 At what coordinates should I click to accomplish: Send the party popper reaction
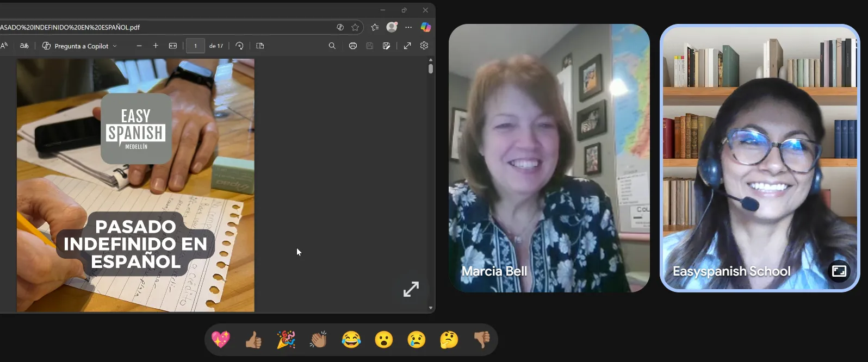pos(286,340)
